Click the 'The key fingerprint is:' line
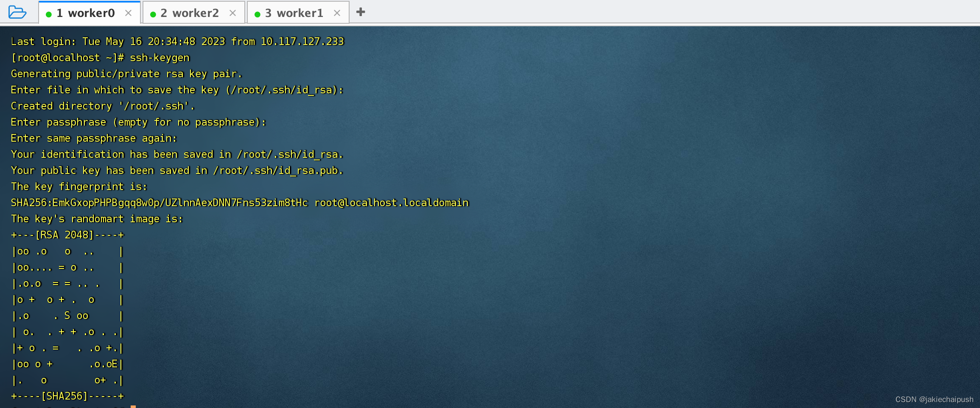The height and width of the screenshot is (408, 980). [x=79, y=187]
